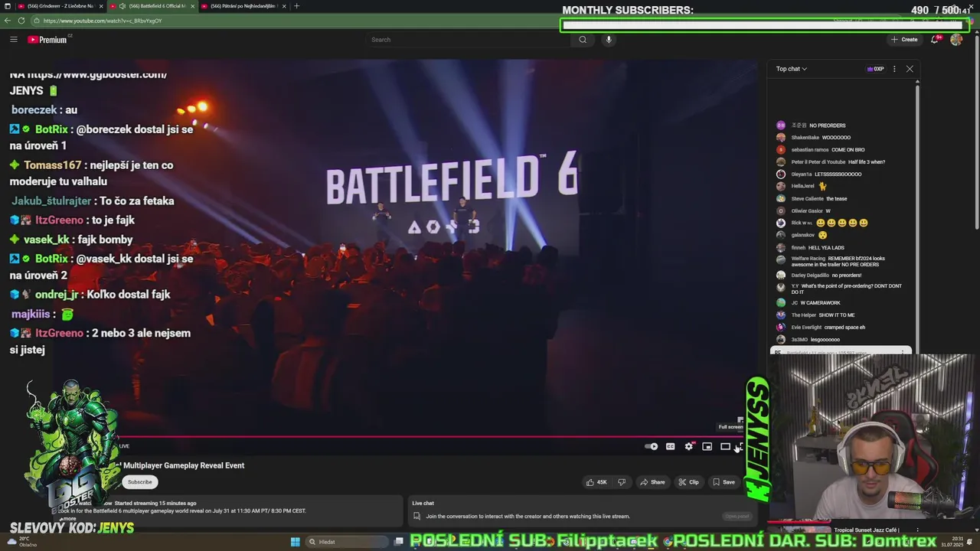
Task: Open the notifications bell
Action: pyautogui.click(x=935, y=40)
